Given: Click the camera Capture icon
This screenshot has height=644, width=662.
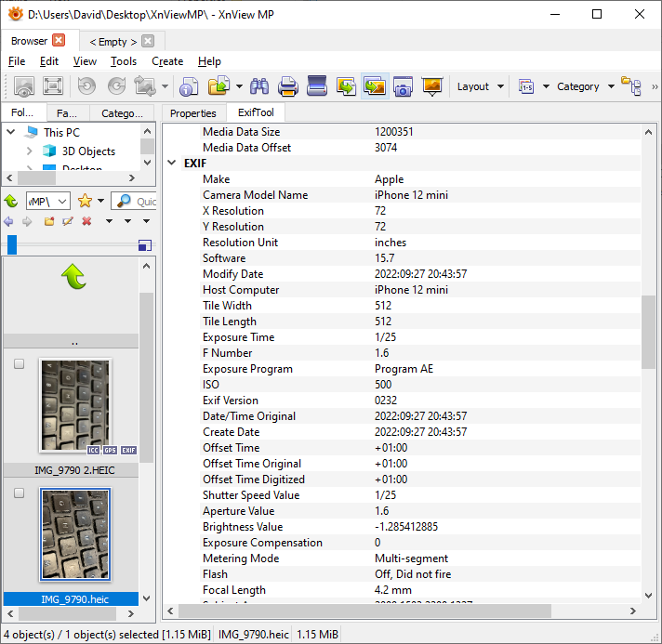Looking at the screenshot, I should pyautogui.click(x=403, y=86).
